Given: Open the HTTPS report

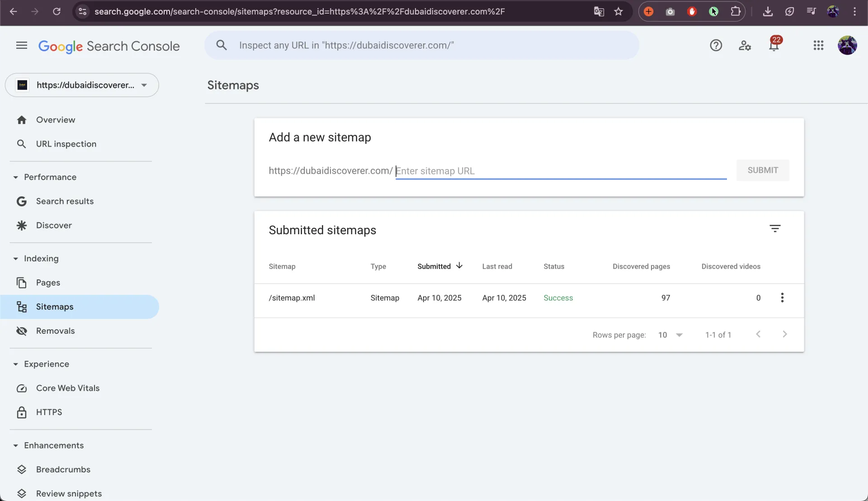Looking at the screenshot, I should pyautogui.click(x=49, y=412).
